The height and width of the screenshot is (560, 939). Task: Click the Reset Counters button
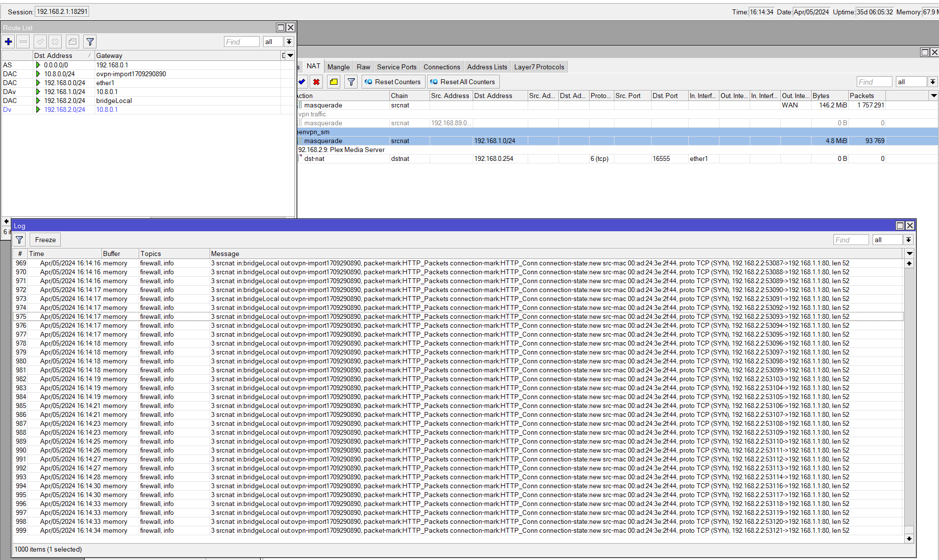click(393, 82)
